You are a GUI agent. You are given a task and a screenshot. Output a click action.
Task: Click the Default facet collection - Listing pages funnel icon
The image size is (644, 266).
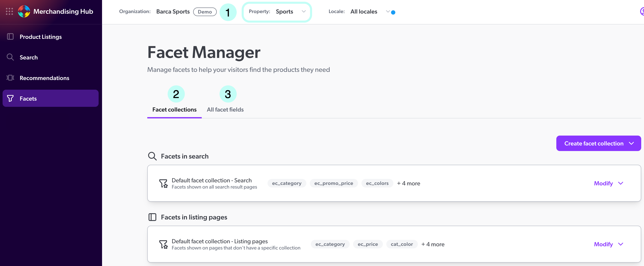(x=164, y=244)
